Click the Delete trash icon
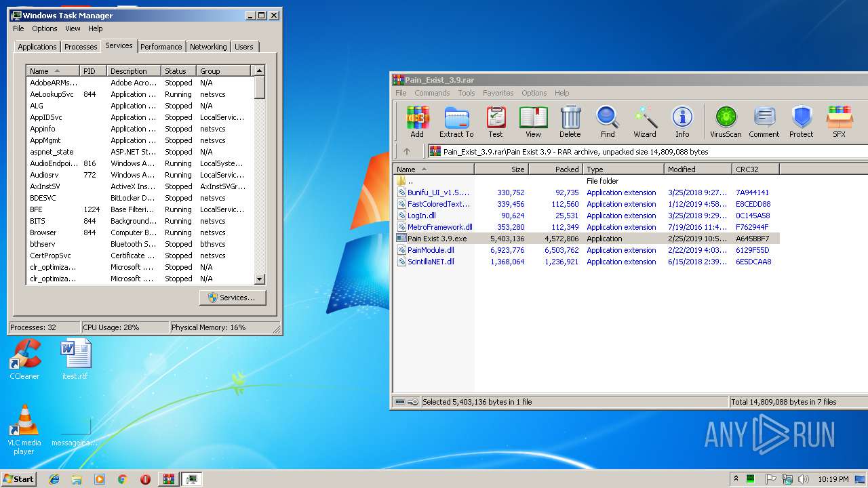This screenshot has width=868, height=488. [570, 122]
